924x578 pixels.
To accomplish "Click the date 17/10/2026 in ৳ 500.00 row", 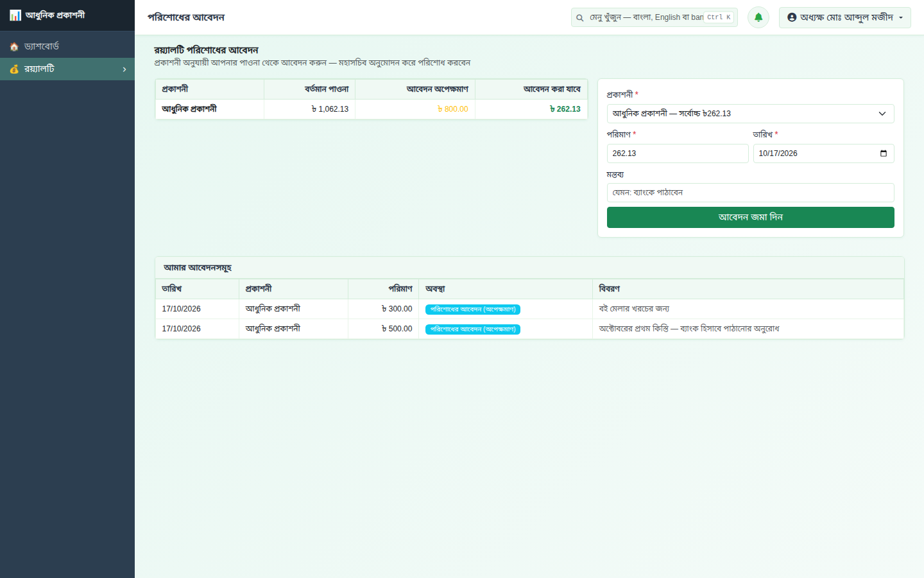I will pyautogui.click(x=181, y=329).
